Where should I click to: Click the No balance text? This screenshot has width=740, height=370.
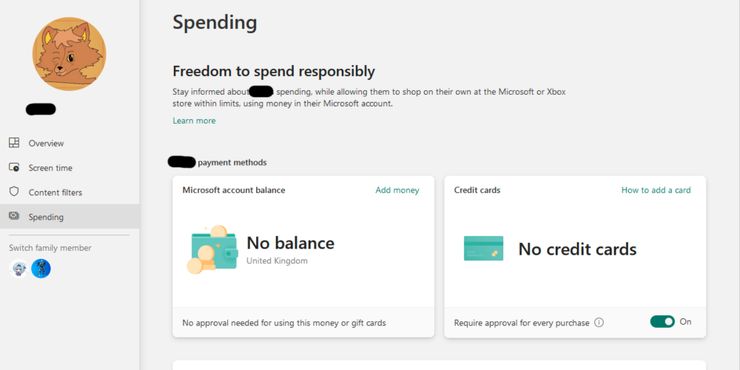point(290,243)
